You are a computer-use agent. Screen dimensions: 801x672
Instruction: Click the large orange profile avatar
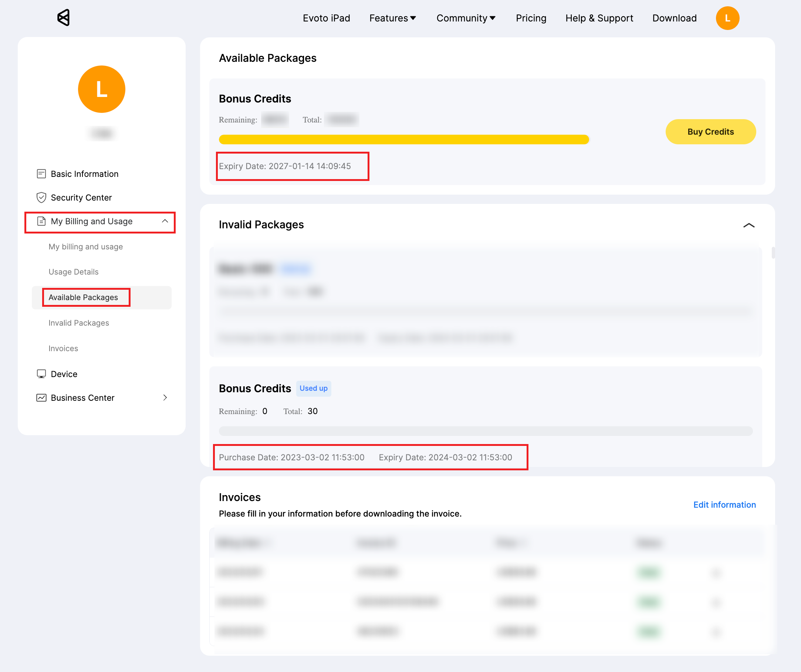click(x=101, y=89)
